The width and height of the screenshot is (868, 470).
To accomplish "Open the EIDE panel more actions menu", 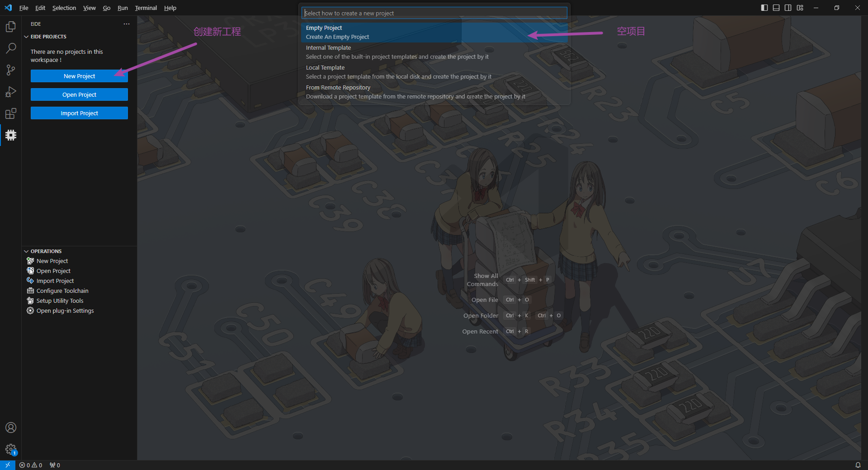I will click(127, 24).
